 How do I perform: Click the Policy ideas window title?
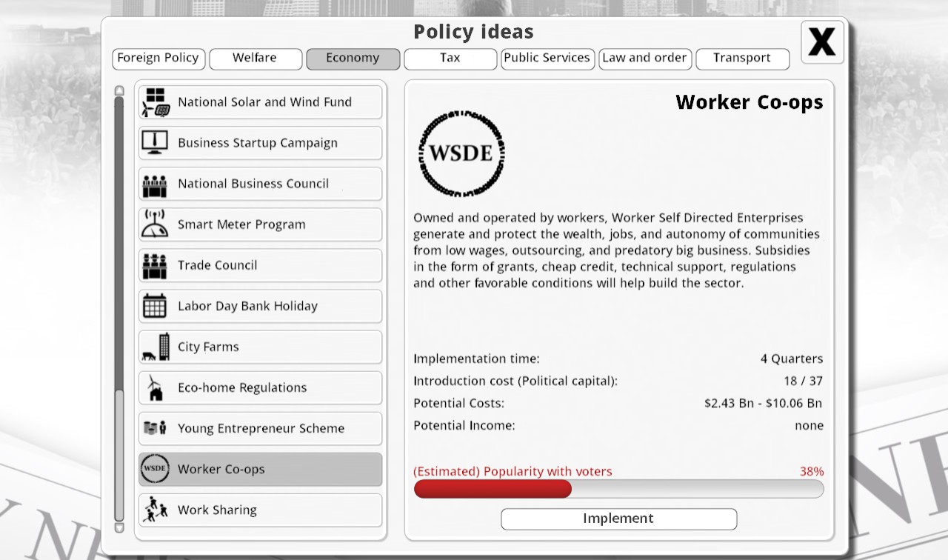click(473, 33)
